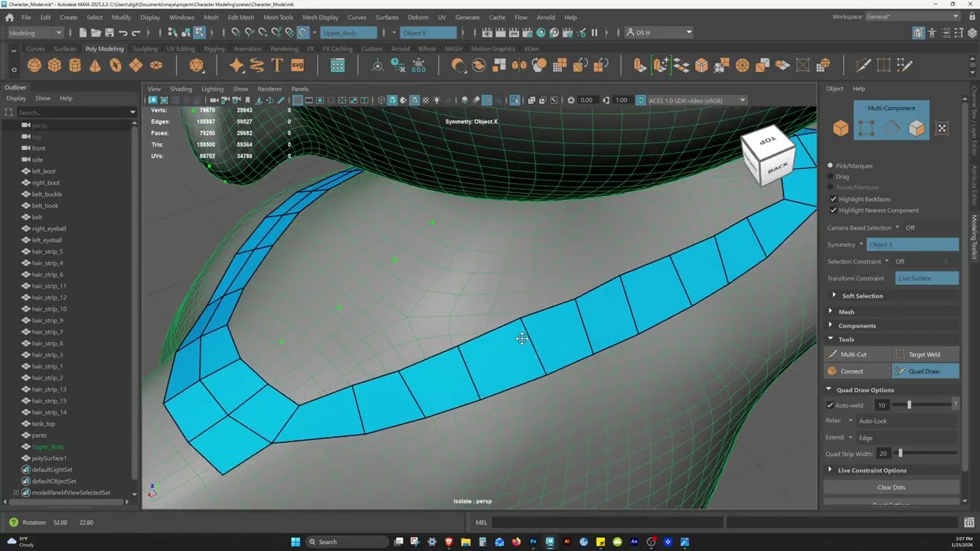
Task: Click the Outliner search field
Action: pos(73,112)
